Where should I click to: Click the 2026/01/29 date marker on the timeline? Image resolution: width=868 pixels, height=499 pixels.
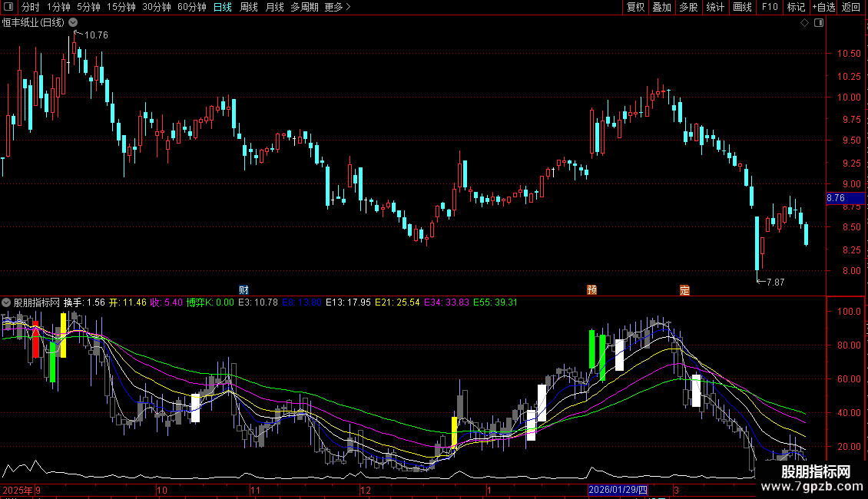click(x=618, y=490)
